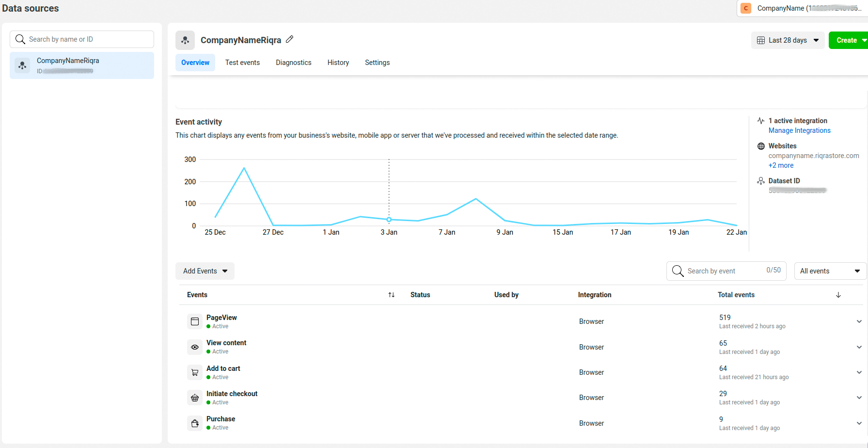Open the All events filter dropdown

[830, 271]
